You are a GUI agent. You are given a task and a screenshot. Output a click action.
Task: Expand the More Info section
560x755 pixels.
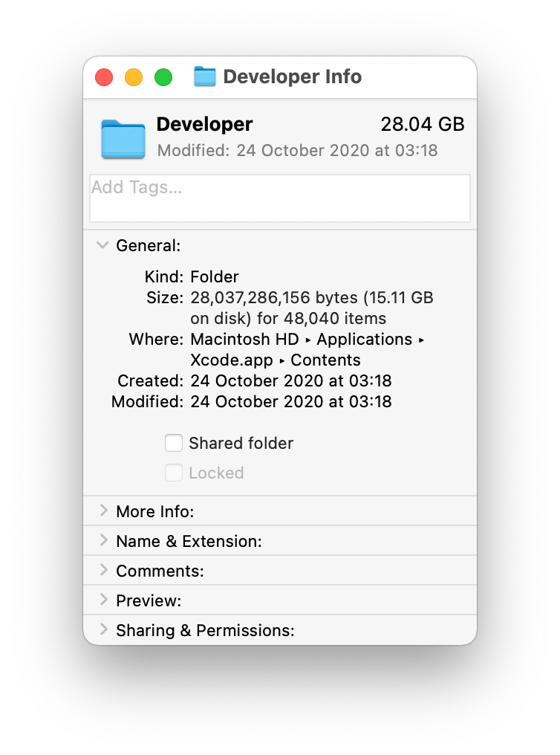tap(103, 511)
